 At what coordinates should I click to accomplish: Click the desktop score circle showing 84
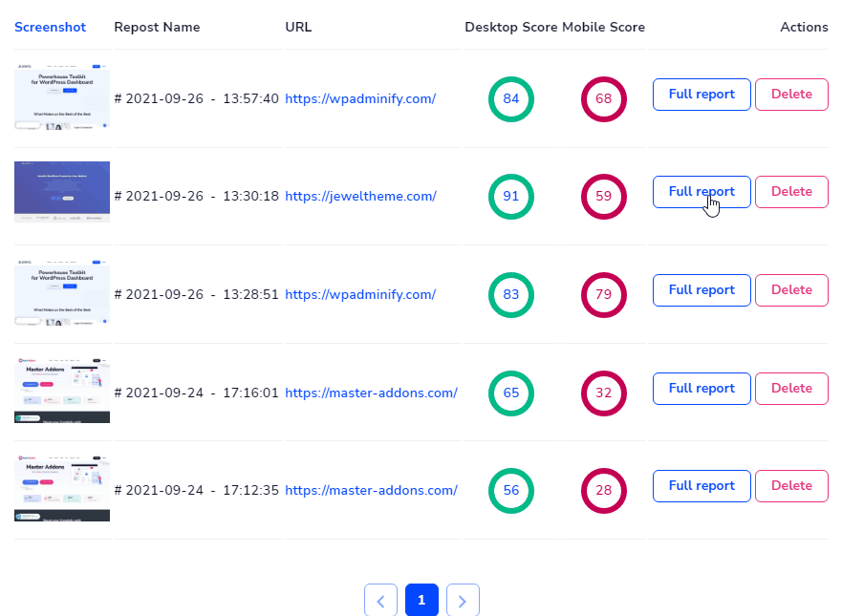tap(511, 99)
